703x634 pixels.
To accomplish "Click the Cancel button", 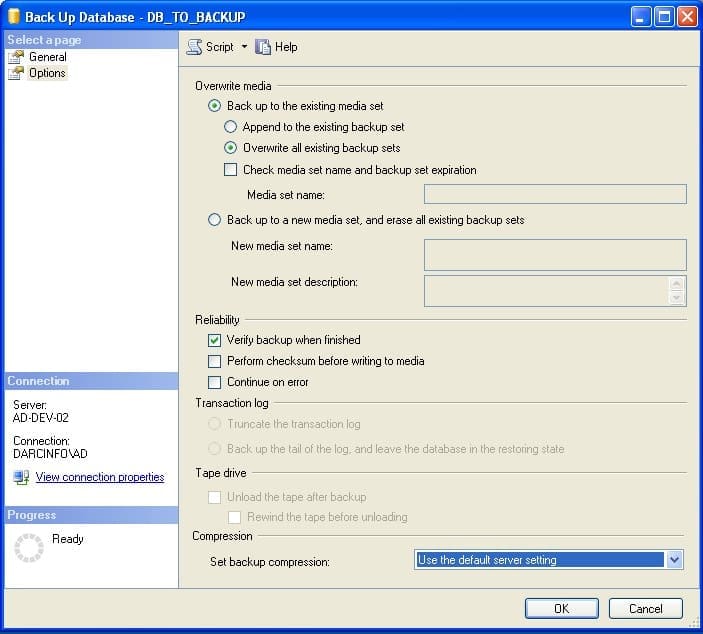I will (645, 608).
